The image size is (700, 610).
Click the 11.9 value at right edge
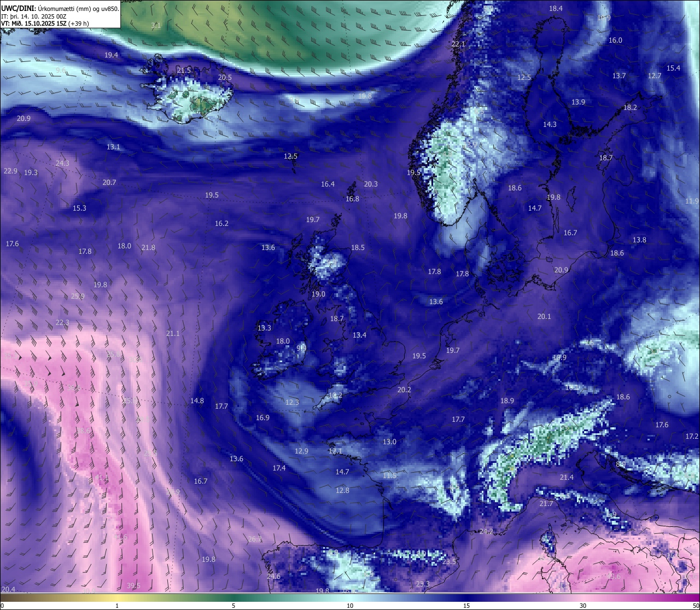pos(692,201)
